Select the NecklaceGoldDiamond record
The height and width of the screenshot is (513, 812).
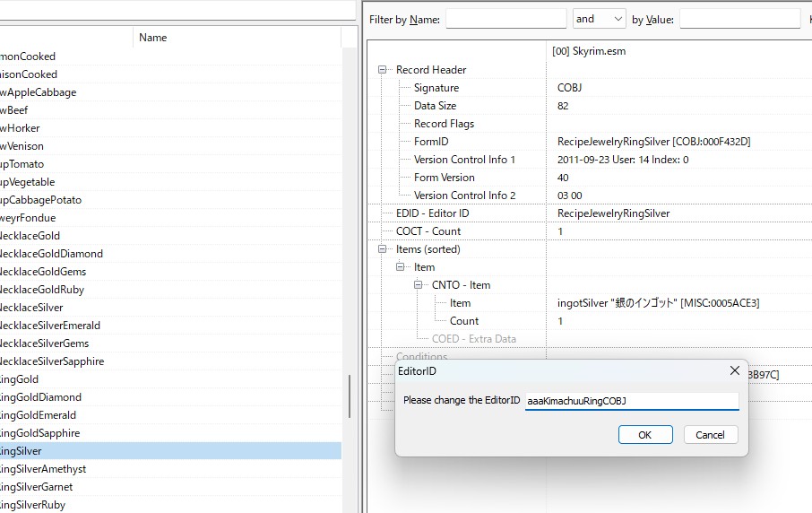(52, 254)
